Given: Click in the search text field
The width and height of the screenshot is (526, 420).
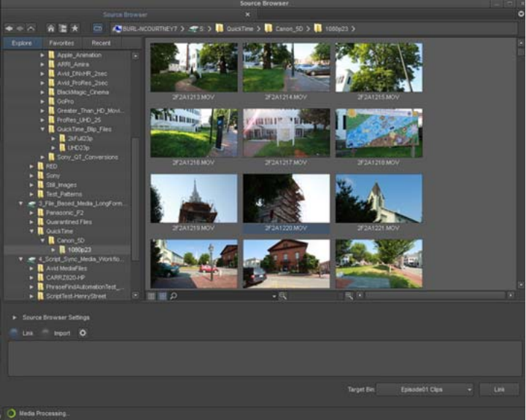Looking at the screenshot, I should [x=225, y=296].
